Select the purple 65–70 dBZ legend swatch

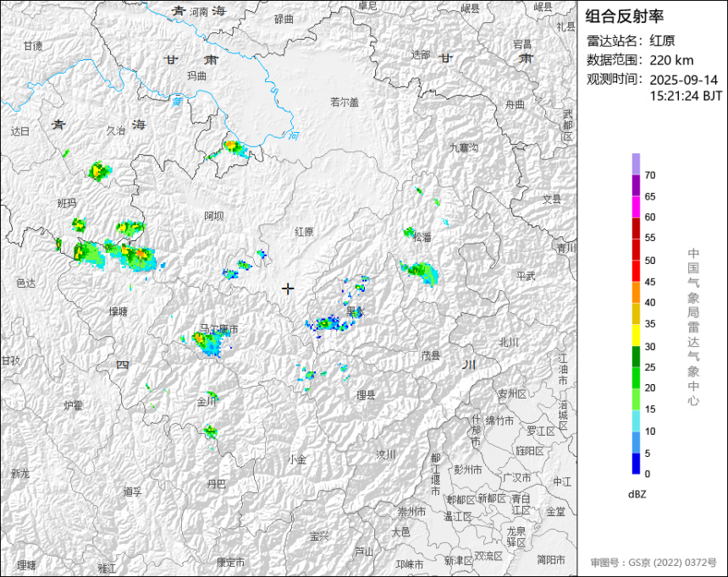click(x=636, y=185)
